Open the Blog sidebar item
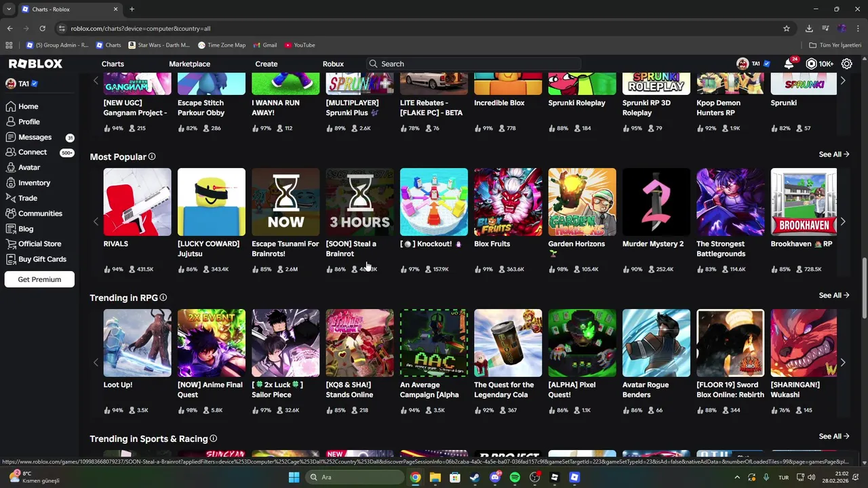This screenshot has height=488, width=868. (39, 229)
